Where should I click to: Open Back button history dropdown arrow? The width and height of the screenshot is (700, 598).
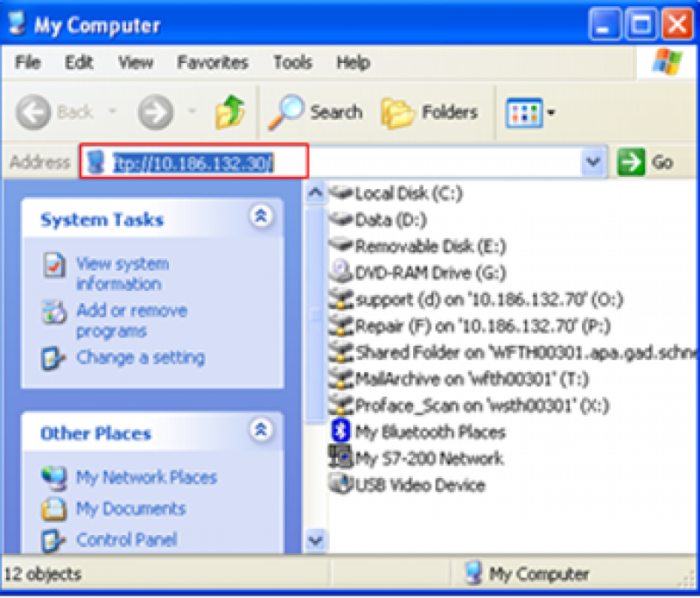(x=113, y=110)
